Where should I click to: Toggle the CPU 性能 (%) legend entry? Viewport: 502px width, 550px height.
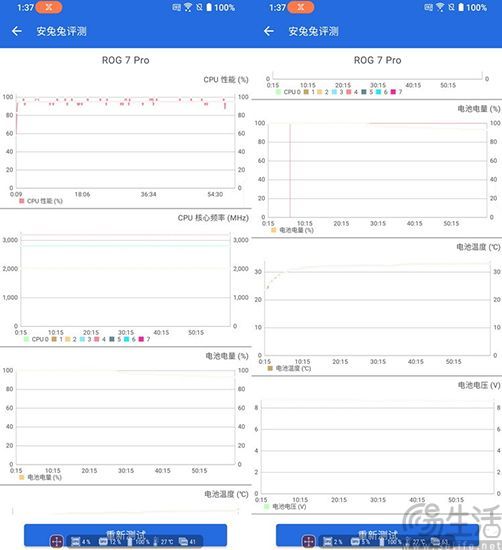click(x=41, y=201)
